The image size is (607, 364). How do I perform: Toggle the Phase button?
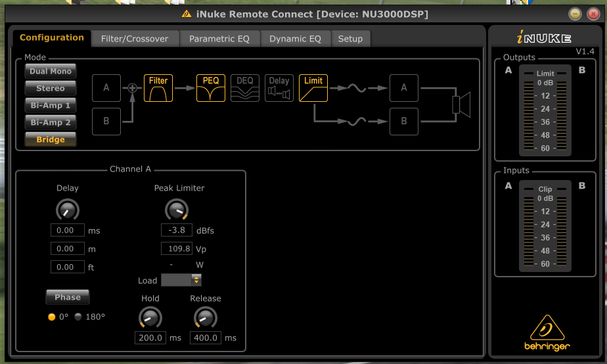pos(68,297)
